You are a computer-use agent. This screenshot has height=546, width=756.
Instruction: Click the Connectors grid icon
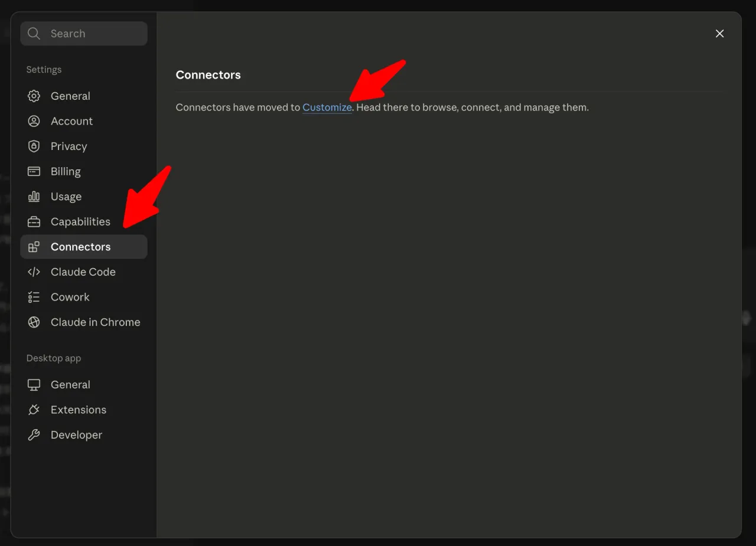(34, 247)
